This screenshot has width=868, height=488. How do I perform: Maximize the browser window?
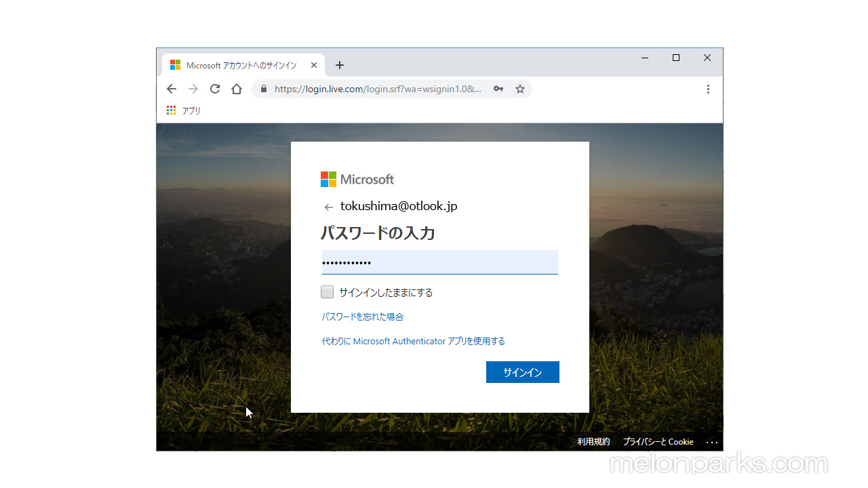tap(676, 58)
